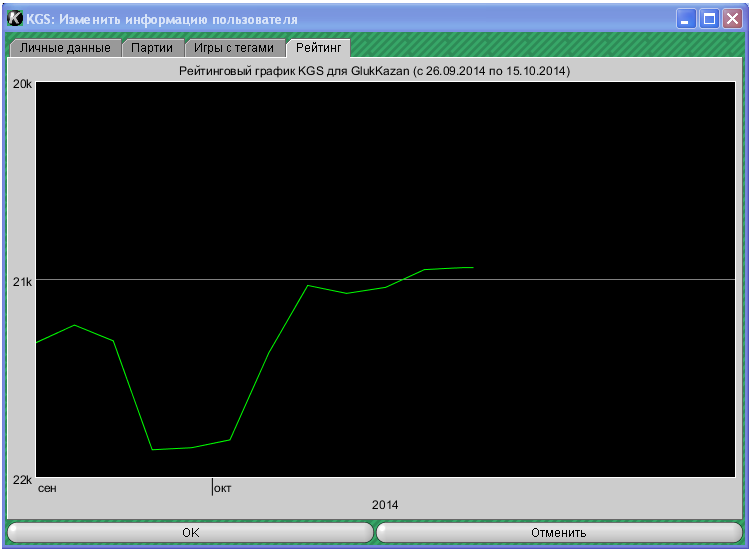Click the 20k axis label
749x549 pixels.
tap(22, 84)
